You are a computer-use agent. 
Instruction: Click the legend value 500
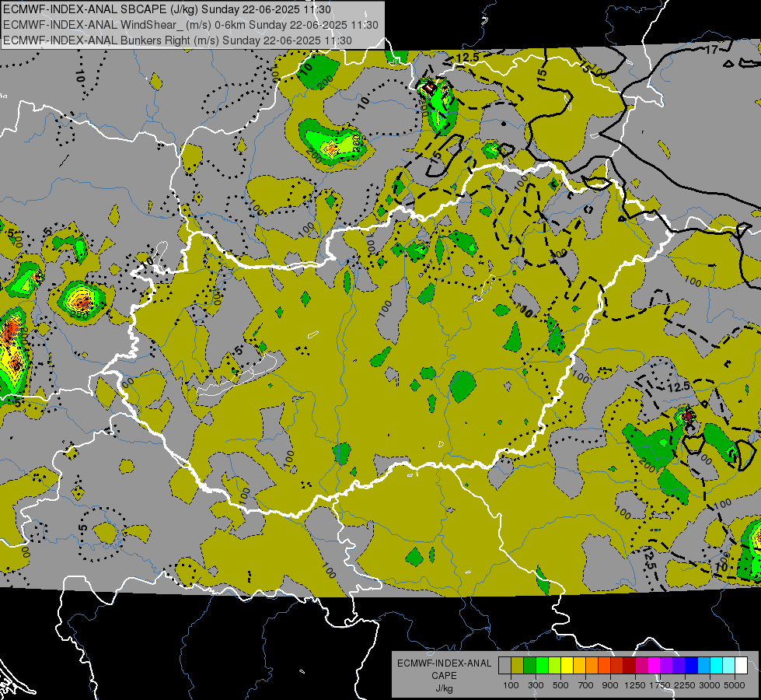pos(560,685)
